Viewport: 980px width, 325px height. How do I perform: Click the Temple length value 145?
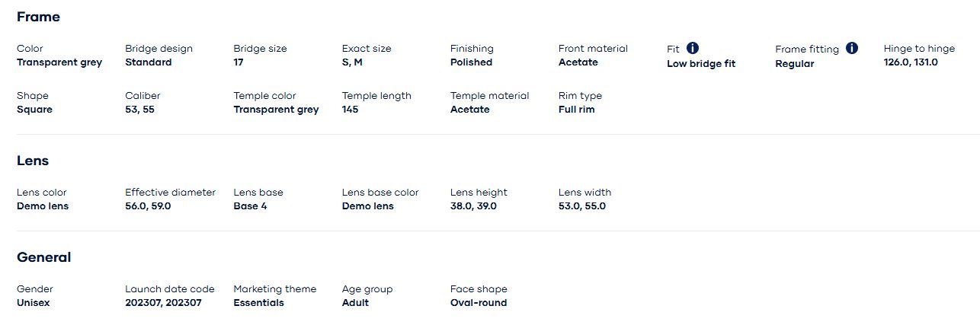(350, 110)
